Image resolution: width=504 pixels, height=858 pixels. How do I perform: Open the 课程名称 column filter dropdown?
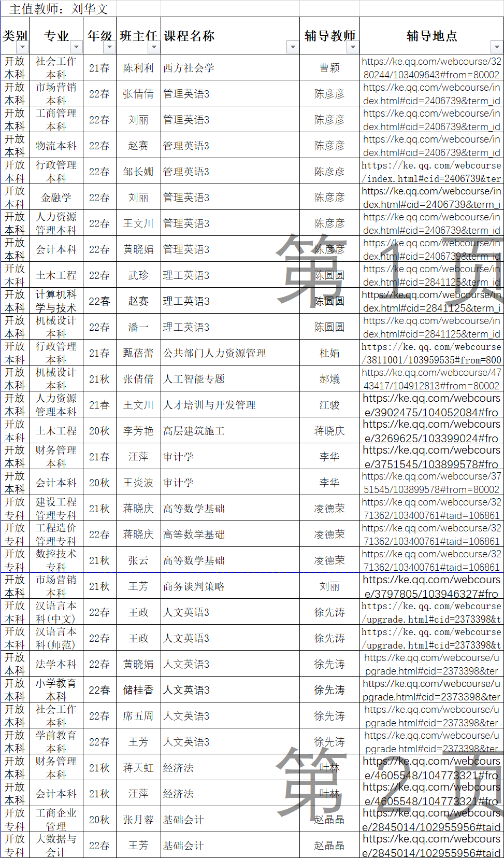pos(293,47)
